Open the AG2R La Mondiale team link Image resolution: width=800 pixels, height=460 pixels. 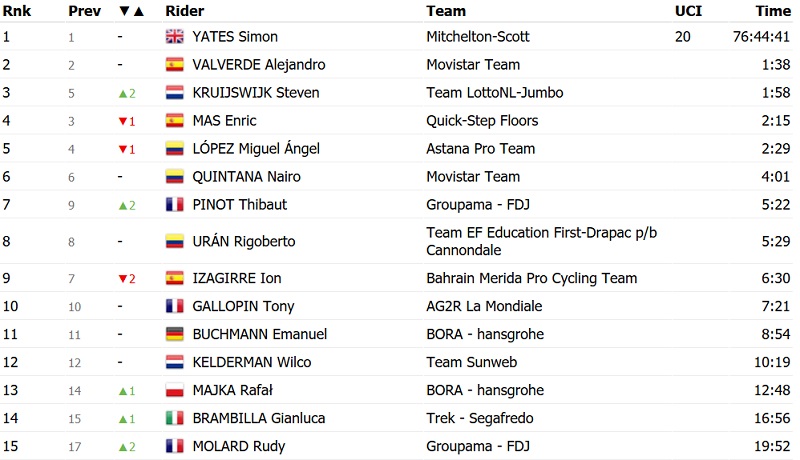pos(484,306)
